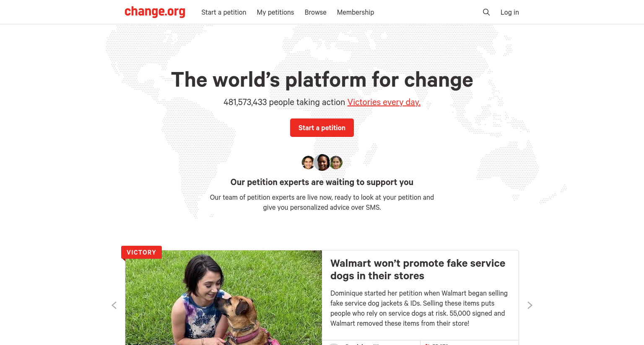Follow the Victories every day link

[384, 102]
